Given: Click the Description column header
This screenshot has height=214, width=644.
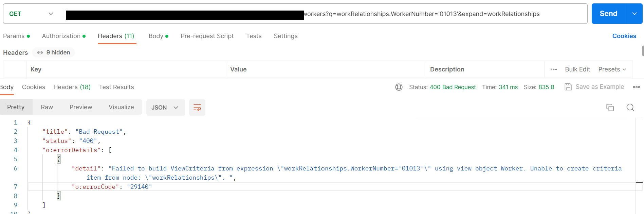Looking at the screenshot, I should pyautogui.click(x=447, y=69).
